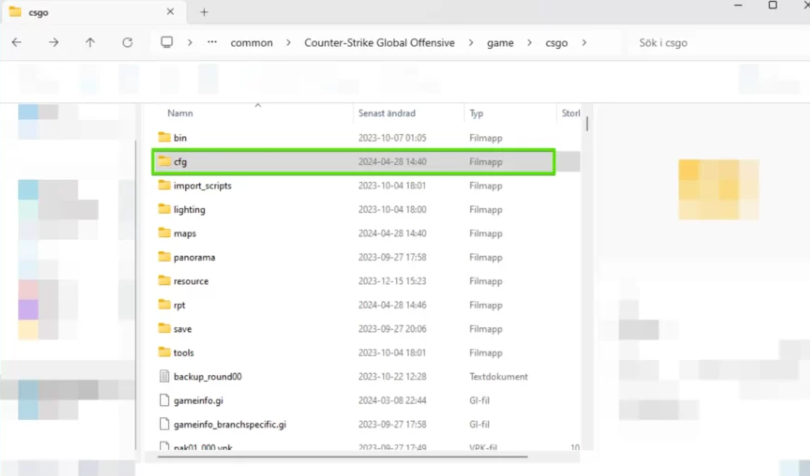This screenshot has height=476, width=810.
Task: Expand chevron after common breadcrumb
Action: pos(288,43)
